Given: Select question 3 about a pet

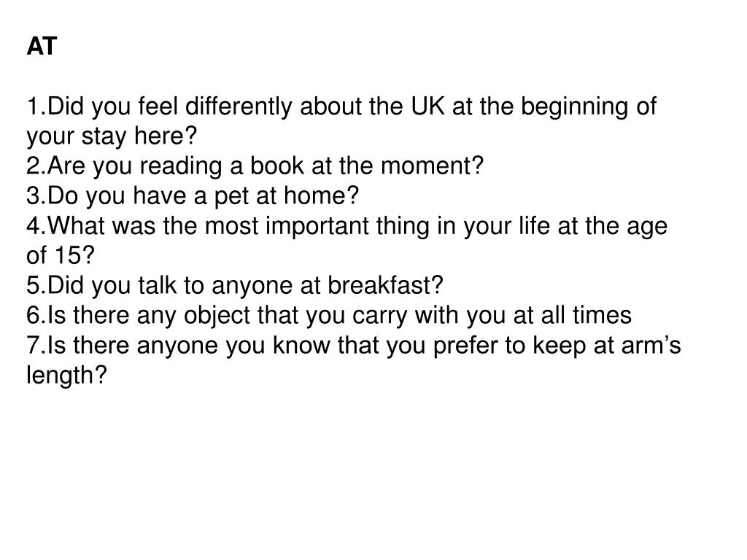Looking at the screenshot, I should coord(193,196).
